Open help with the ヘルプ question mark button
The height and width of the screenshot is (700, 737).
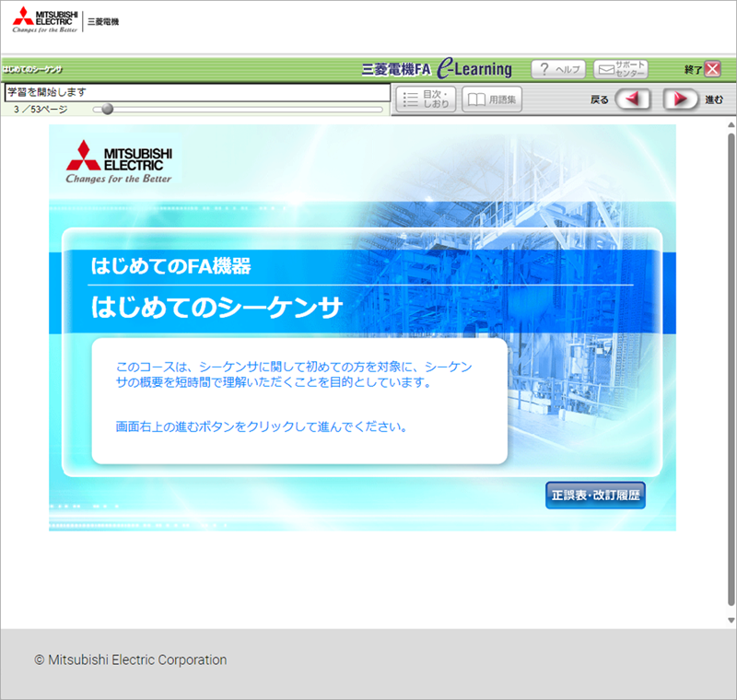point(558,69)
